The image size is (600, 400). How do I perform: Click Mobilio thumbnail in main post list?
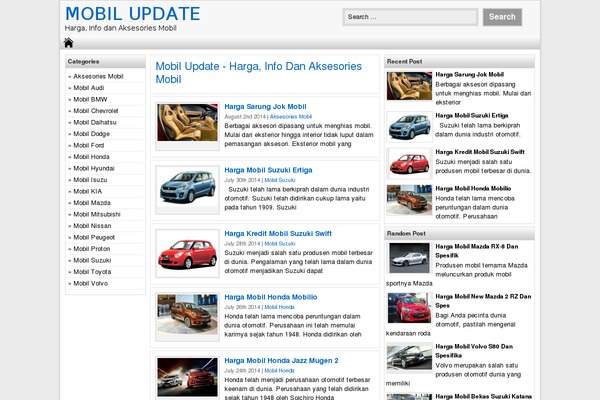coord(188,314)
